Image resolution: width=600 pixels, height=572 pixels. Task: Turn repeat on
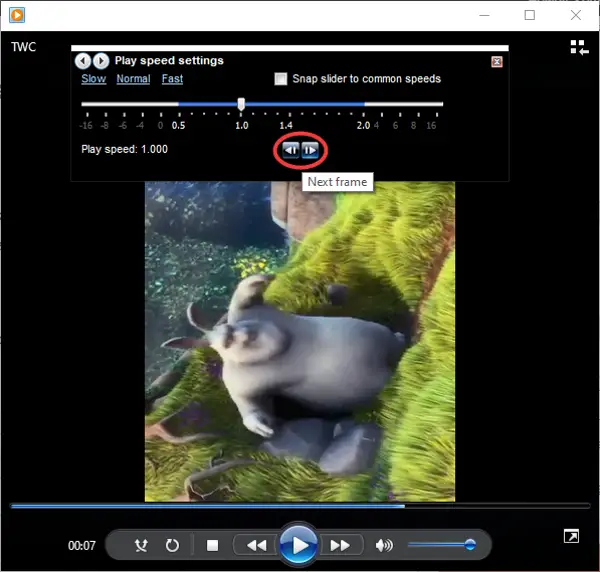(x=172, y=545)
